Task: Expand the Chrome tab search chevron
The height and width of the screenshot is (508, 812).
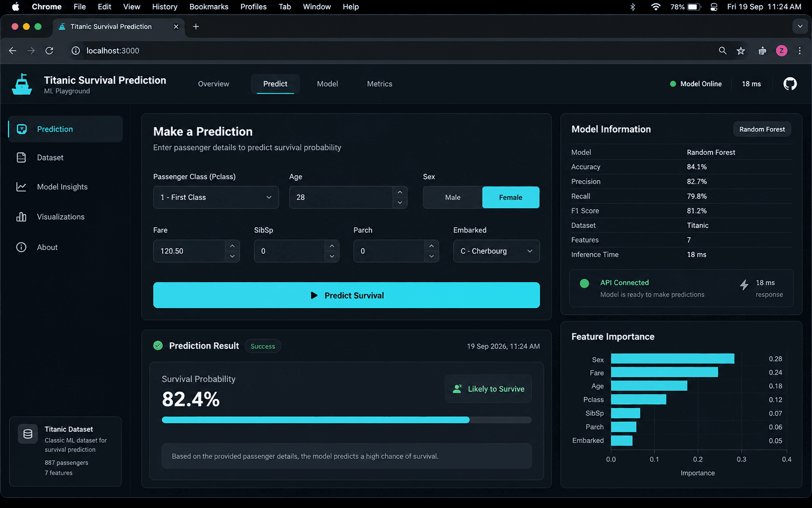Action: [800, 26]
